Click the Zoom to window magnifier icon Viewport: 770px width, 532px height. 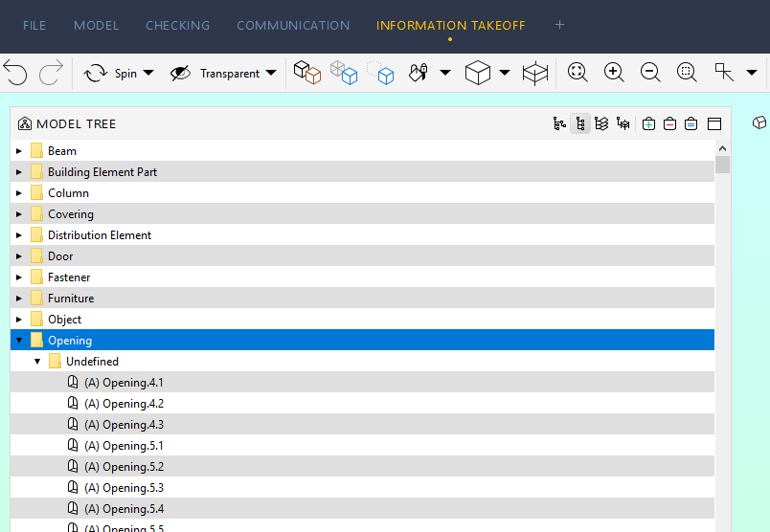[687, 72]
